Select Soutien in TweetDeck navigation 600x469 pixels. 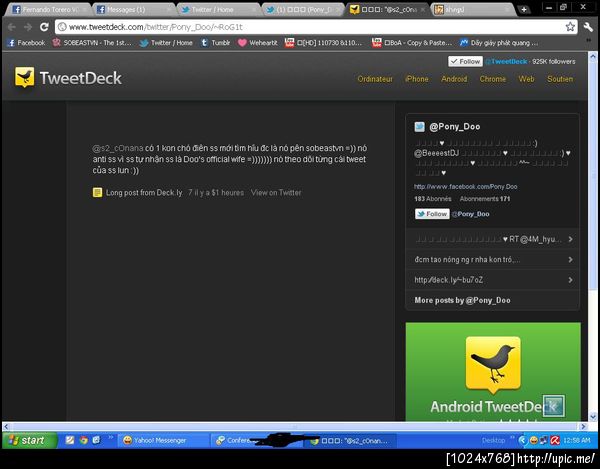coord(560,79)
